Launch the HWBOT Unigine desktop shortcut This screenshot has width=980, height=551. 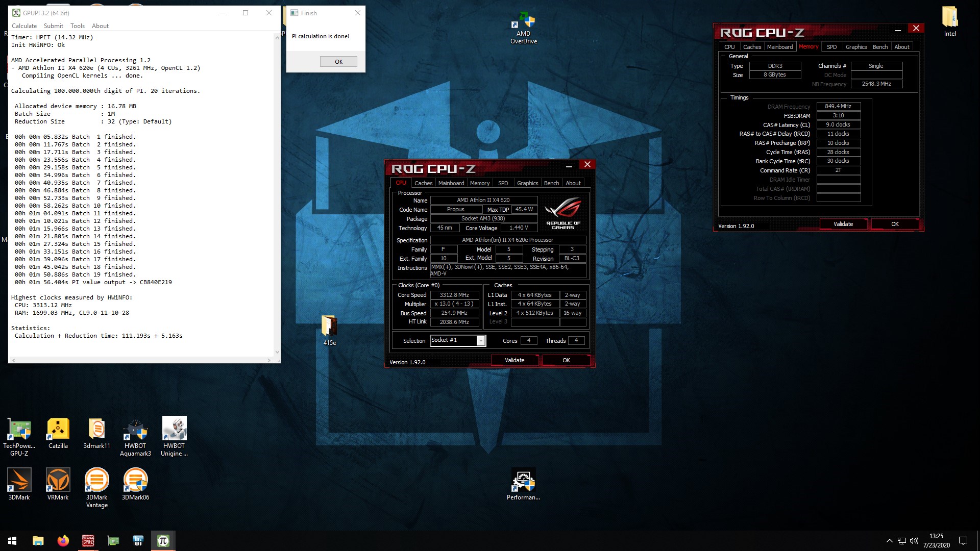pos(175,437)
